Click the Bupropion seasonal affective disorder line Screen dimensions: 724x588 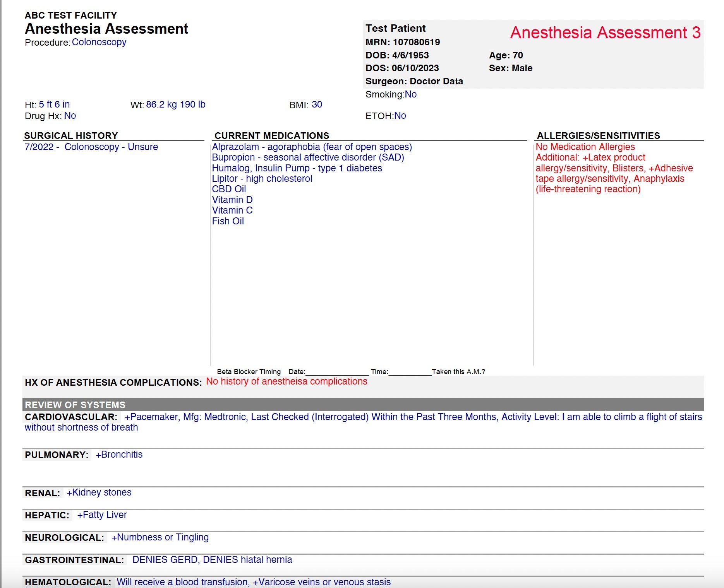tap(308, 157)
